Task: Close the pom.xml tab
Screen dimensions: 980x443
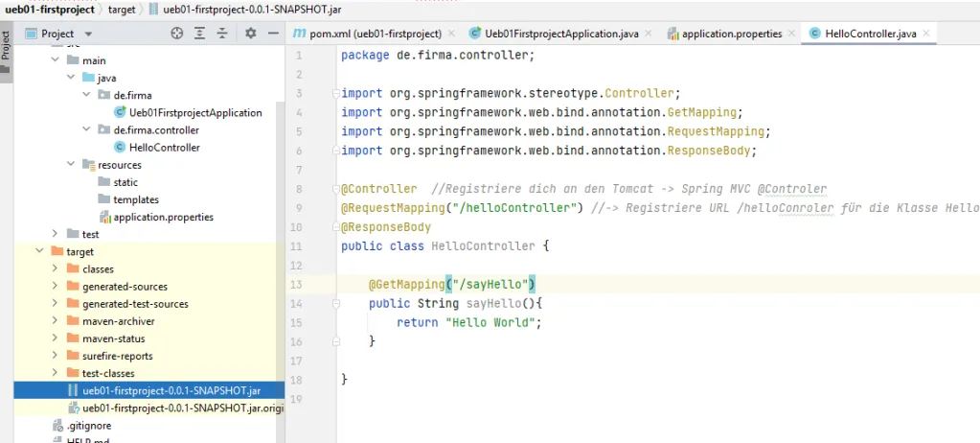Action: (452, 34)
